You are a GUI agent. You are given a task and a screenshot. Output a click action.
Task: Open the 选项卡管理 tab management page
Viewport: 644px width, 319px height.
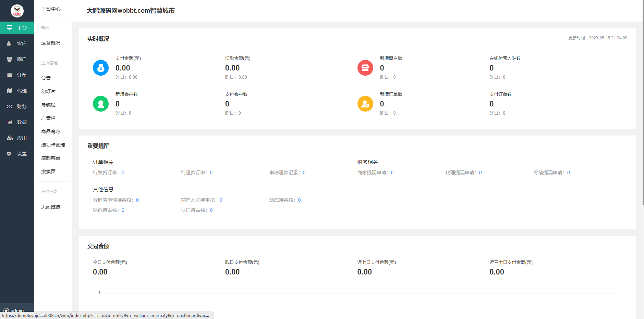click(52, 144)
